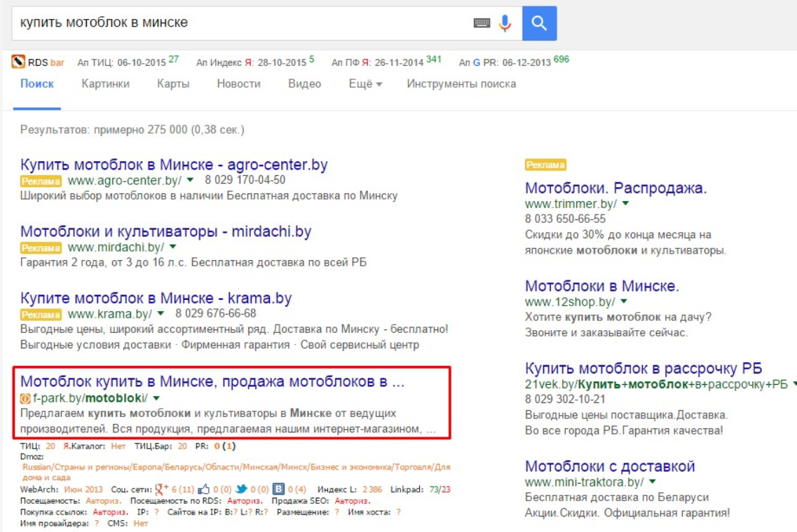
Task: Switch to the Видео tab
Action: [x=304, y=84]
